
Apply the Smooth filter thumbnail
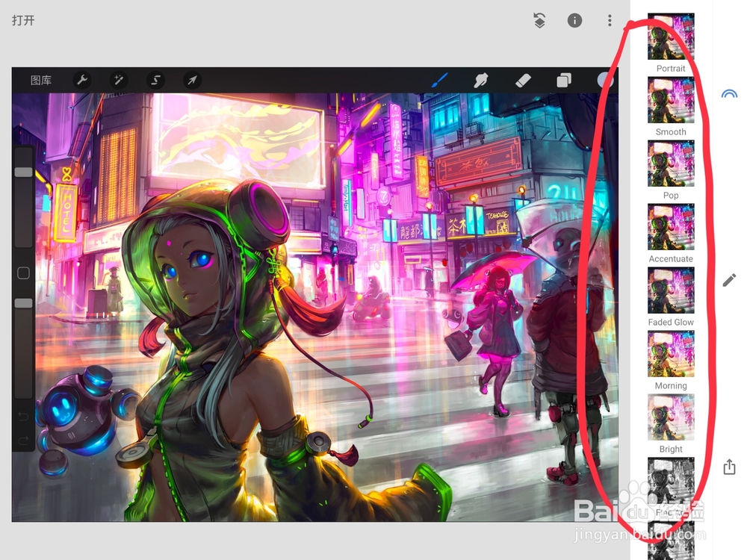(671, 100)
